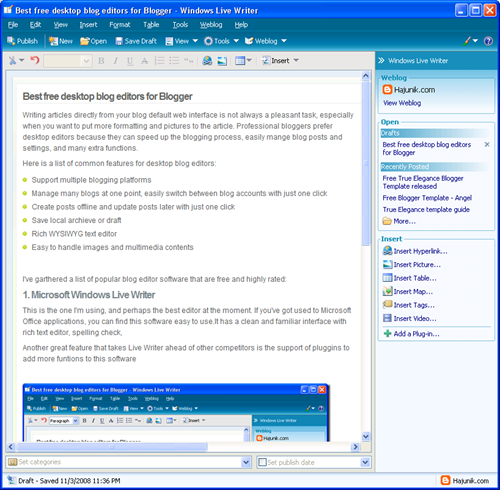Screen dimensions: 500x490
Task: Click Save Draft in toolbar
Action: pos(136,41)
